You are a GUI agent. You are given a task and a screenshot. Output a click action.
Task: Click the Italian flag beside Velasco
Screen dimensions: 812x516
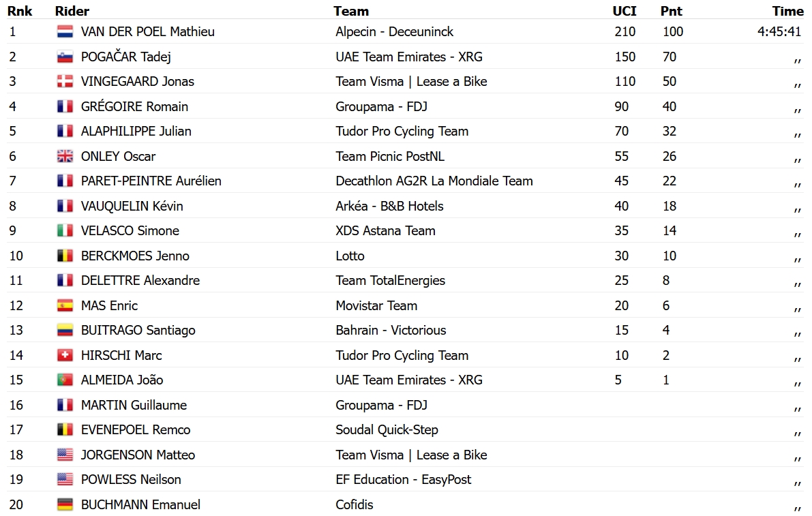[65, 231]
